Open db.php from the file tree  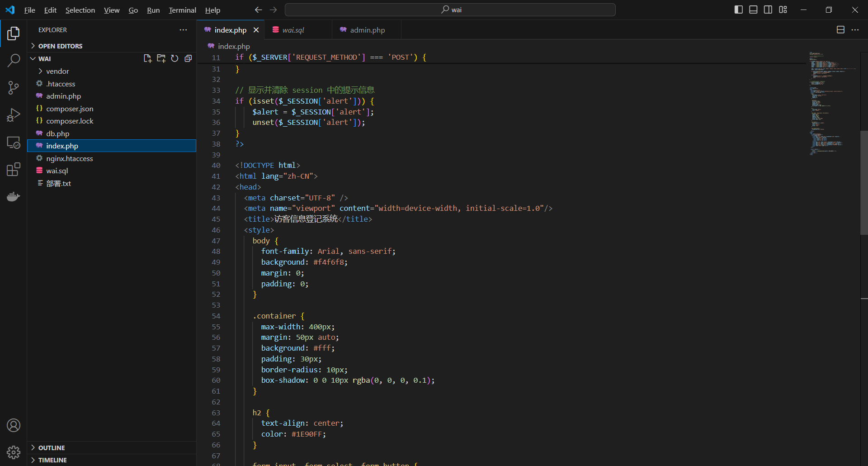tap(112, 133)
